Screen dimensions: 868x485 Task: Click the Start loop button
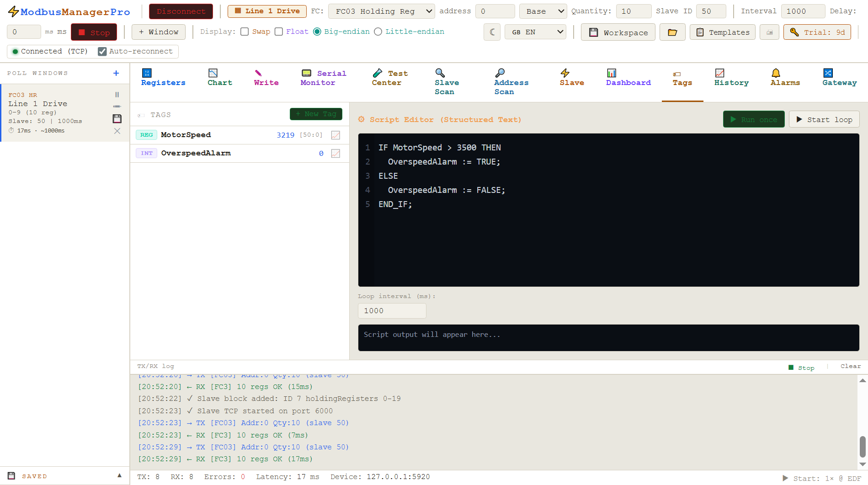click(824, 119)
